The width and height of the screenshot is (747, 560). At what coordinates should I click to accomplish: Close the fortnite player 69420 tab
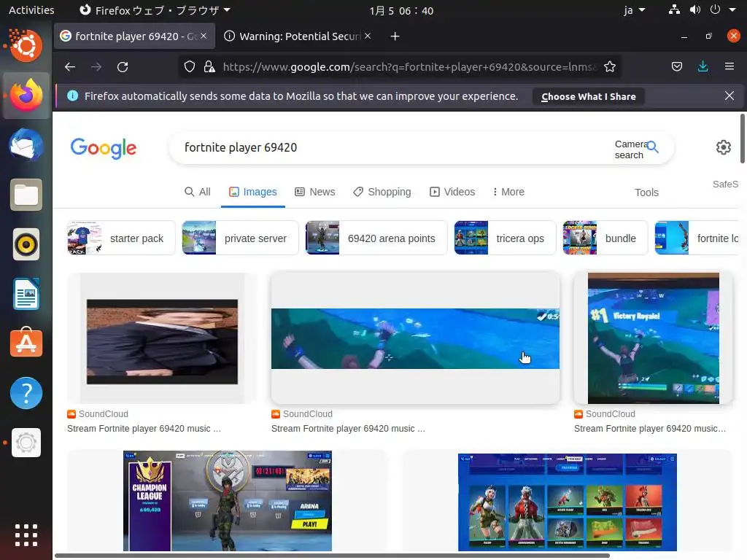point(204,36)
